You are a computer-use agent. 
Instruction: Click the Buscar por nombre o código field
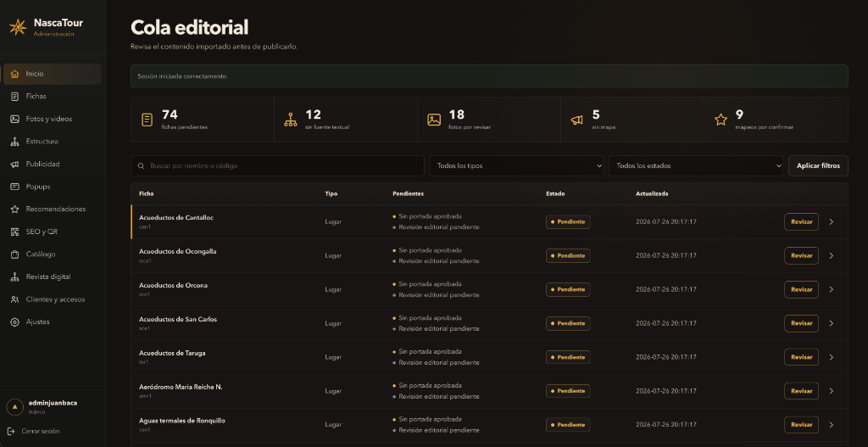277,165
